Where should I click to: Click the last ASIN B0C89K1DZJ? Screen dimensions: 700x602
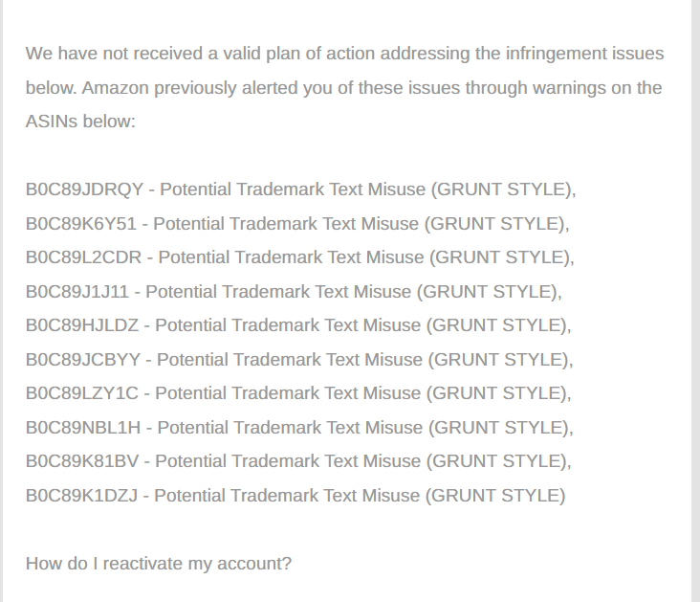81,496
